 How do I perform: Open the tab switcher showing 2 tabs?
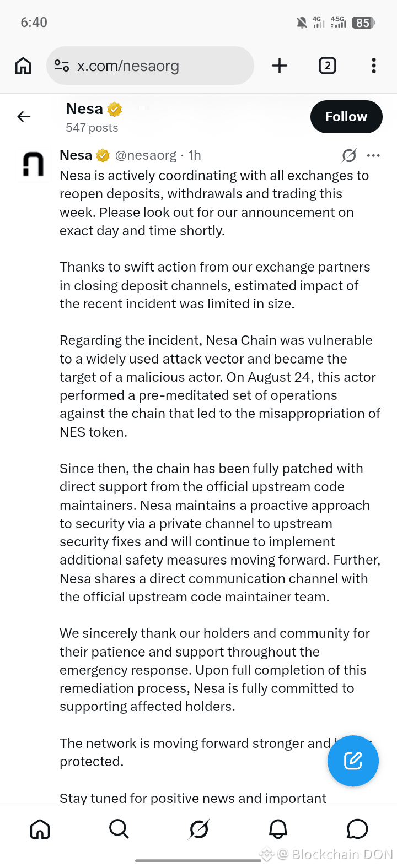(328, 66)
